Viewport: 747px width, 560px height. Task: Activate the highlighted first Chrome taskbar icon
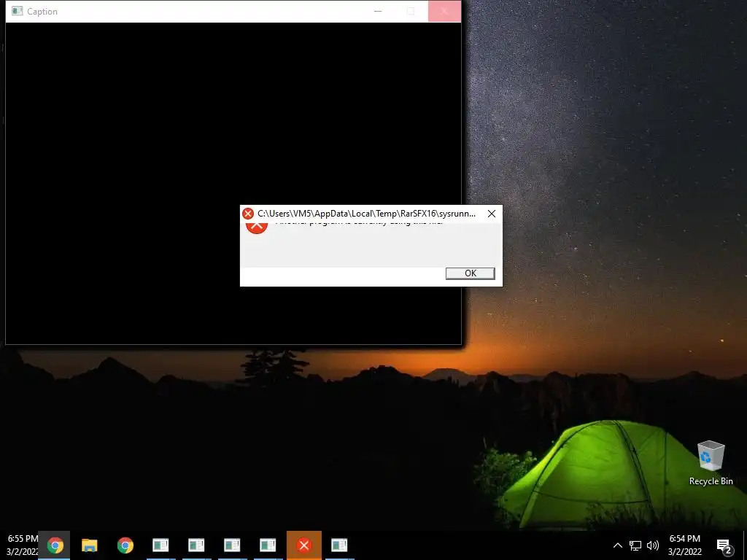pyautogui.click(x=54, y=545)
